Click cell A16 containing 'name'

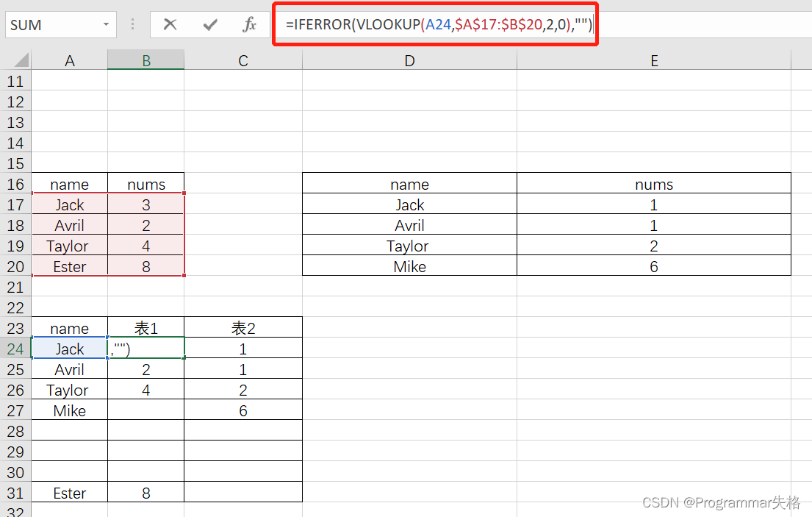[x=69, y=184]
